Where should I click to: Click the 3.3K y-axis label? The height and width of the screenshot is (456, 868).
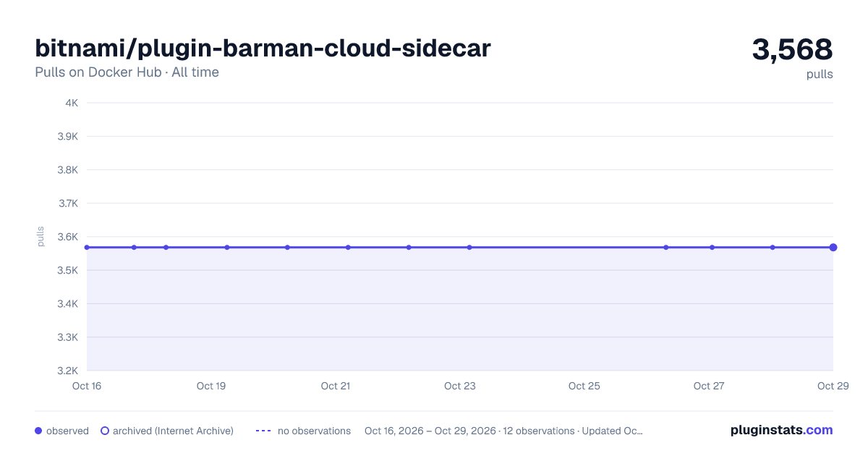[x=68, y=337]
